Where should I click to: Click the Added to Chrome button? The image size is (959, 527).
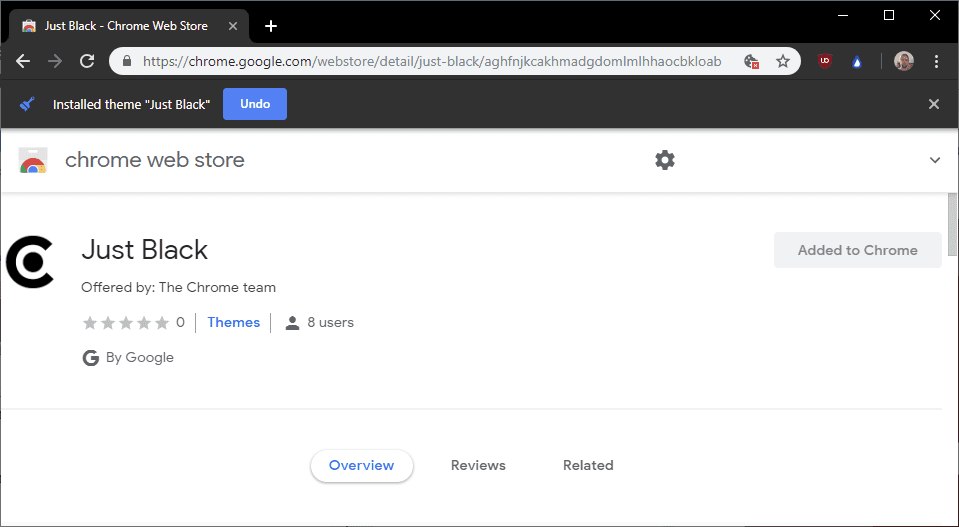(x=857, y=250)
